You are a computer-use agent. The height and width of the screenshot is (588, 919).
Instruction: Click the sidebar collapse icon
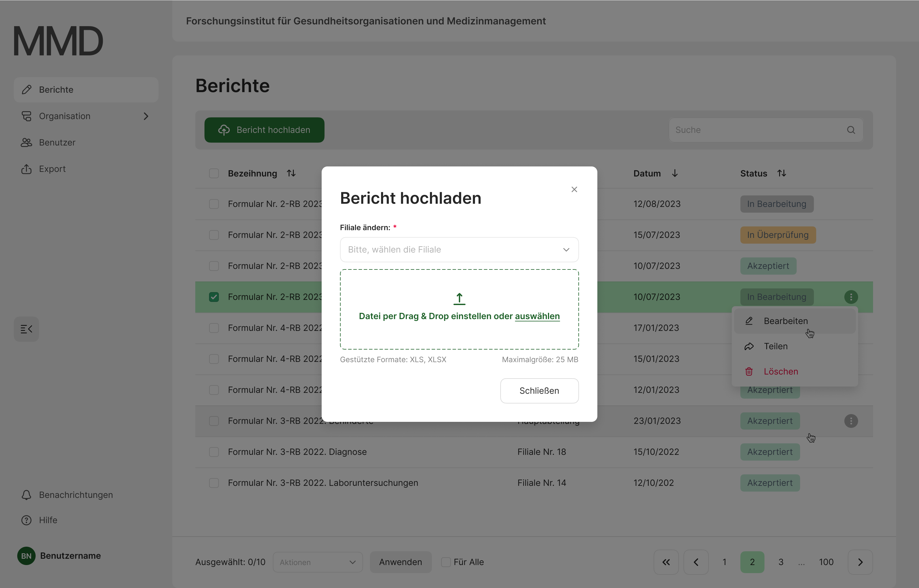coord(26,329)
